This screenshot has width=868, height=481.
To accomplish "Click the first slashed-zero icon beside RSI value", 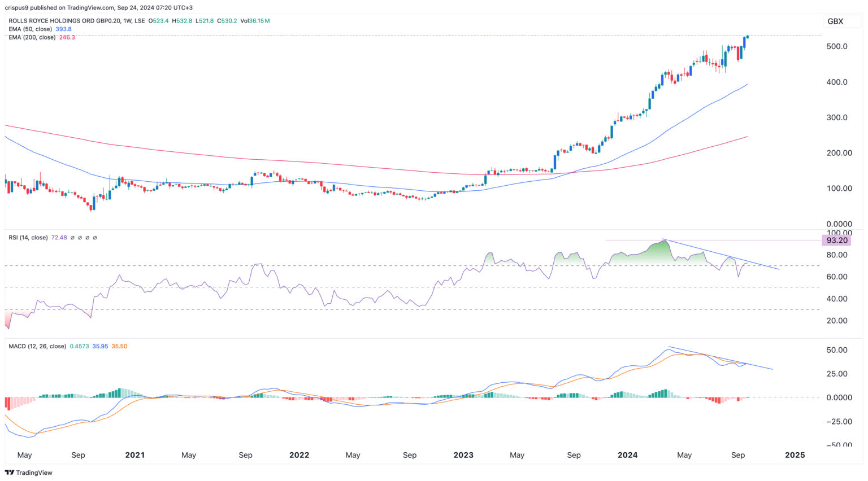I will [x=72, y=237].
